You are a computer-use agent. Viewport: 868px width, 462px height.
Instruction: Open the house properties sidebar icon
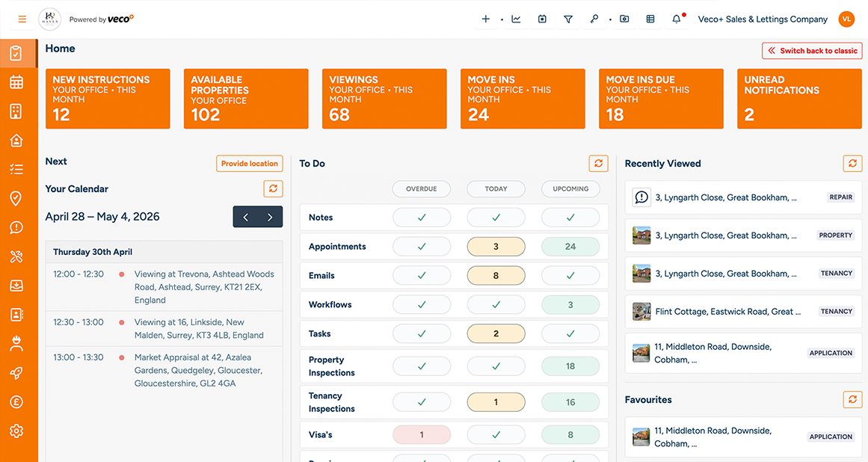(x=16, y=140)
